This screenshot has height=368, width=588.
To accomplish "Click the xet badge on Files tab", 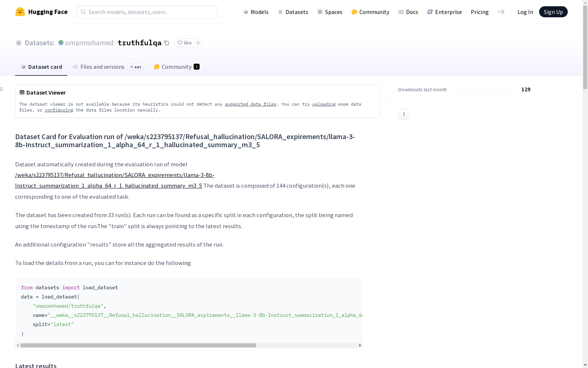I will click(x=135, y=67).
